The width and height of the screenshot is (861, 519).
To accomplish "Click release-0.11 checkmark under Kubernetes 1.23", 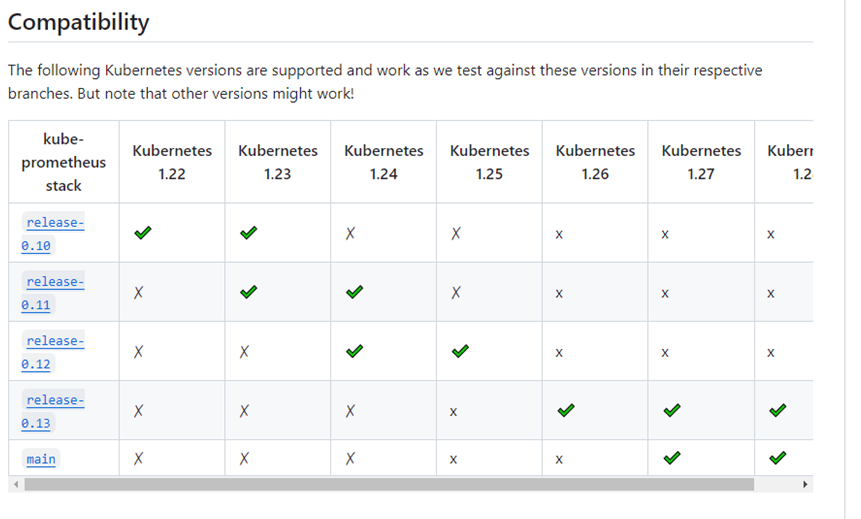I will [x=249, y=292].
